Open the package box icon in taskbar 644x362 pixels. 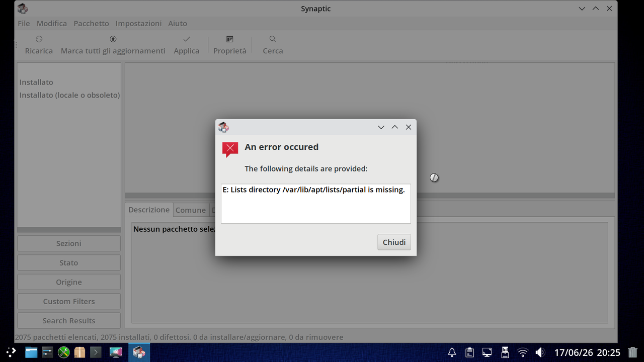pyautogui.click(x=79, y=352)
